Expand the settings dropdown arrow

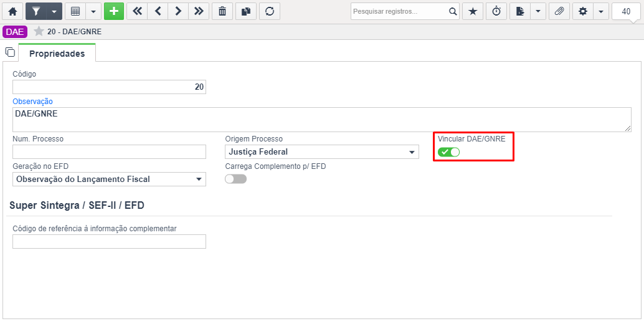[x=601, y=11]
